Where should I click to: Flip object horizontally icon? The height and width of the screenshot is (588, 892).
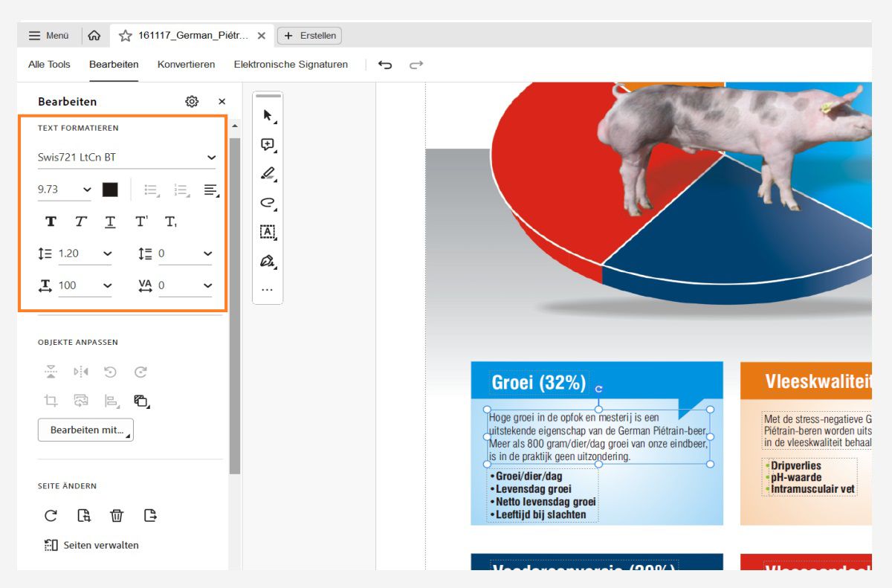click(x=80, y=372)
